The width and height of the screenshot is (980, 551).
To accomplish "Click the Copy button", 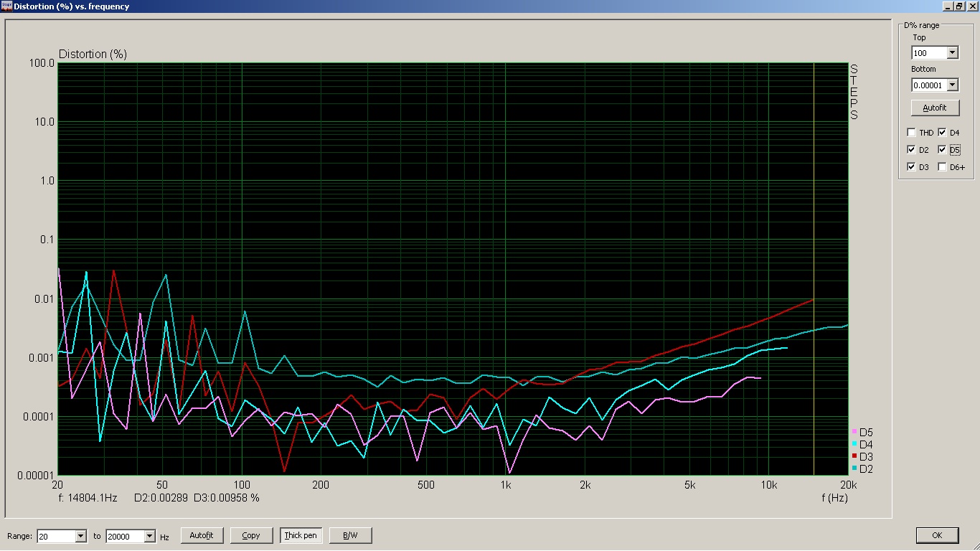I will (251, 535).
